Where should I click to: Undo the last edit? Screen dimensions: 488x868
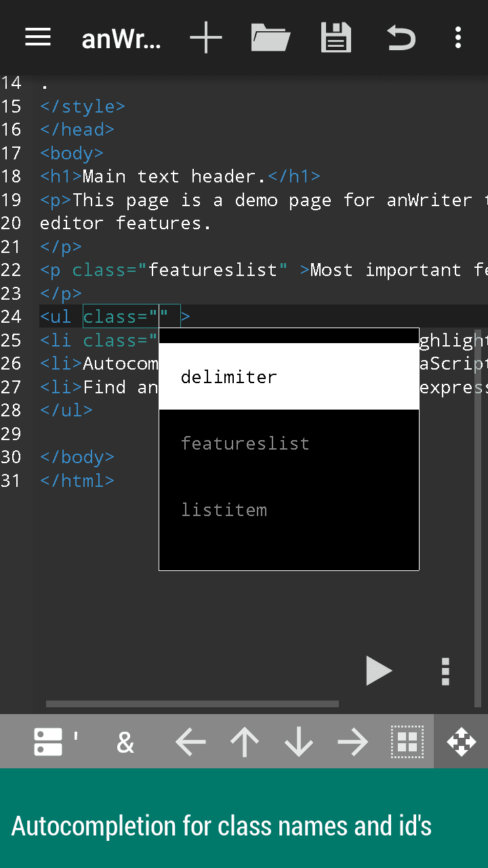401,37
